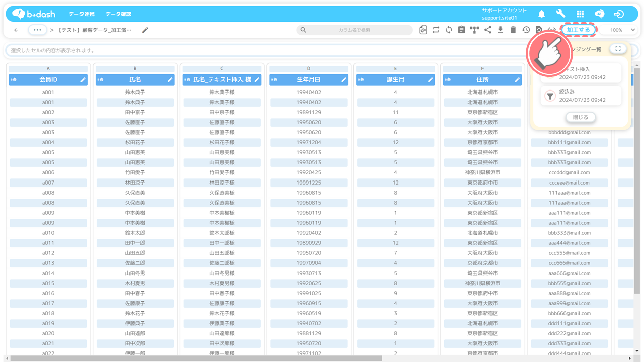Click cell 19891129 in 生年月日
644x362 pixels.
pyautogui.click(x=309, y=112)
